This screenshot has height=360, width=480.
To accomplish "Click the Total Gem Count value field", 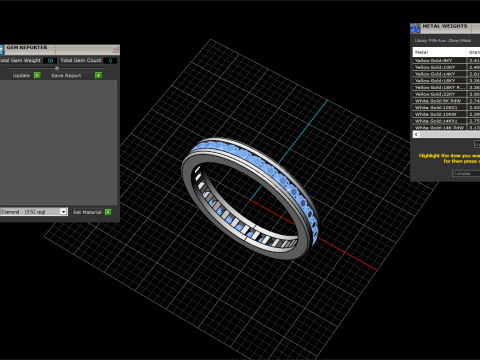I will click(x=110, y=61).
